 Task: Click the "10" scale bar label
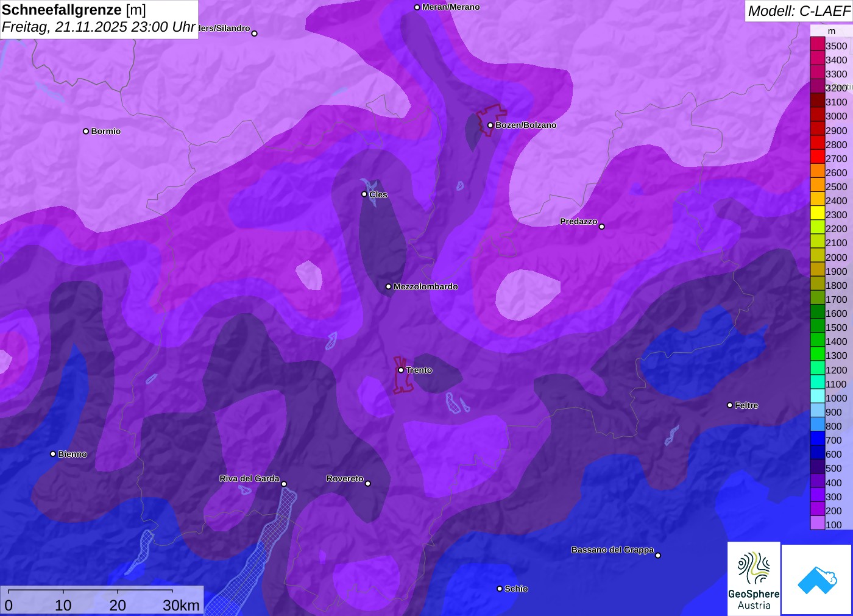[x=63, y=605]
